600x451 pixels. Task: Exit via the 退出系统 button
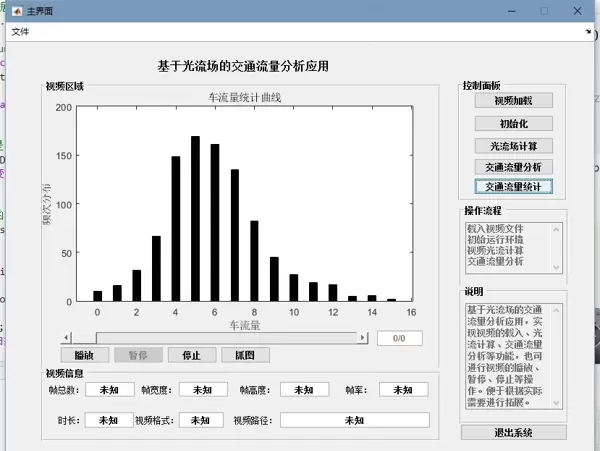(x=513, y=432)
